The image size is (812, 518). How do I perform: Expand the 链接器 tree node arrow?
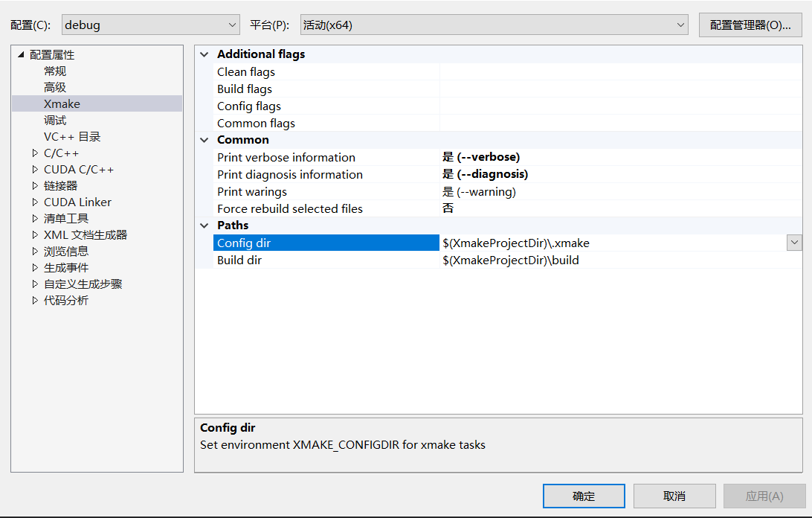tap(35, 186)
